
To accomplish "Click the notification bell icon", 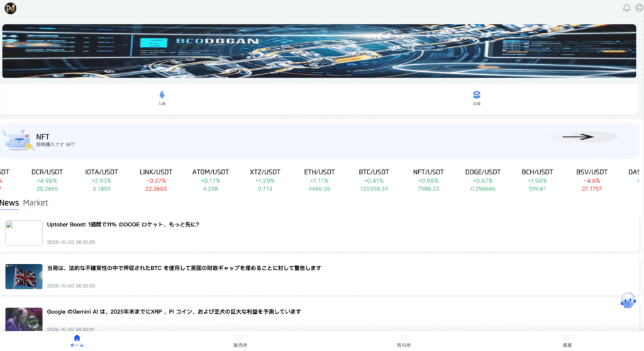I will pyautogui.click(x=626, y=8).
